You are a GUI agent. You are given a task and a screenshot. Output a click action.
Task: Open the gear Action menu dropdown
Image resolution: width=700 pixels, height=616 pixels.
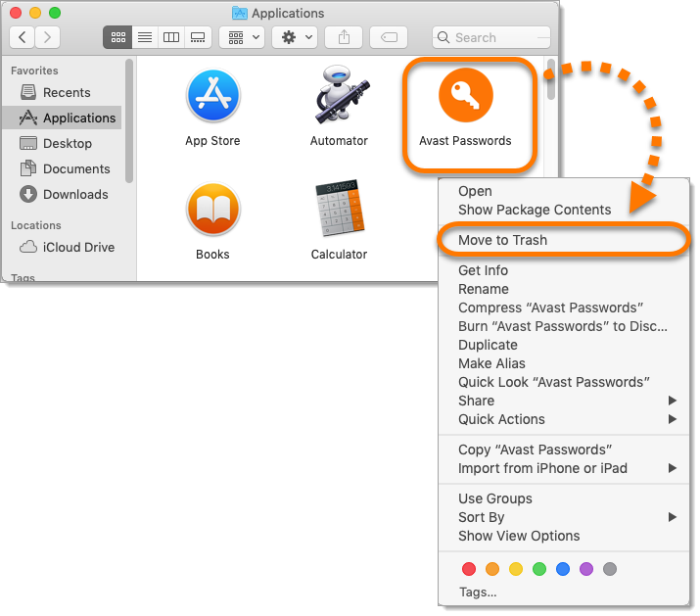(295, 37)
